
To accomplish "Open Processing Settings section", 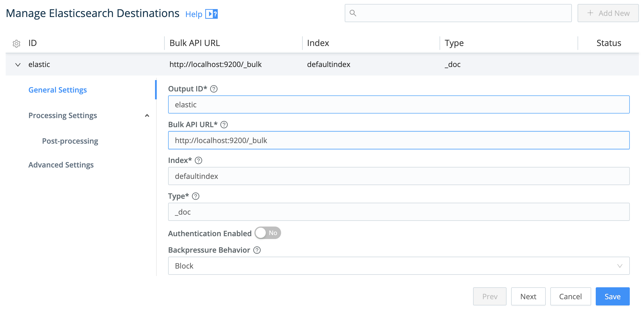I will 63,115.
